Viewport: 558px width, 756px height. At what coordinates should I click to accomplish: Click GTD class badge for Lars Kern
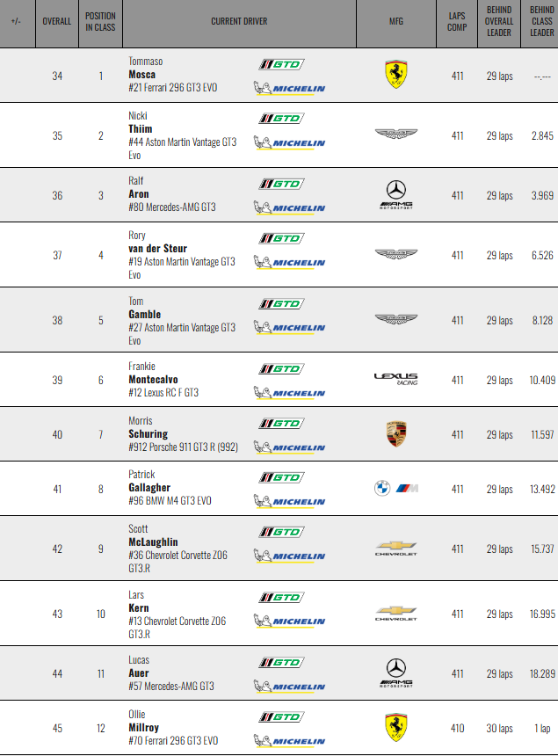tap(280, 597)
